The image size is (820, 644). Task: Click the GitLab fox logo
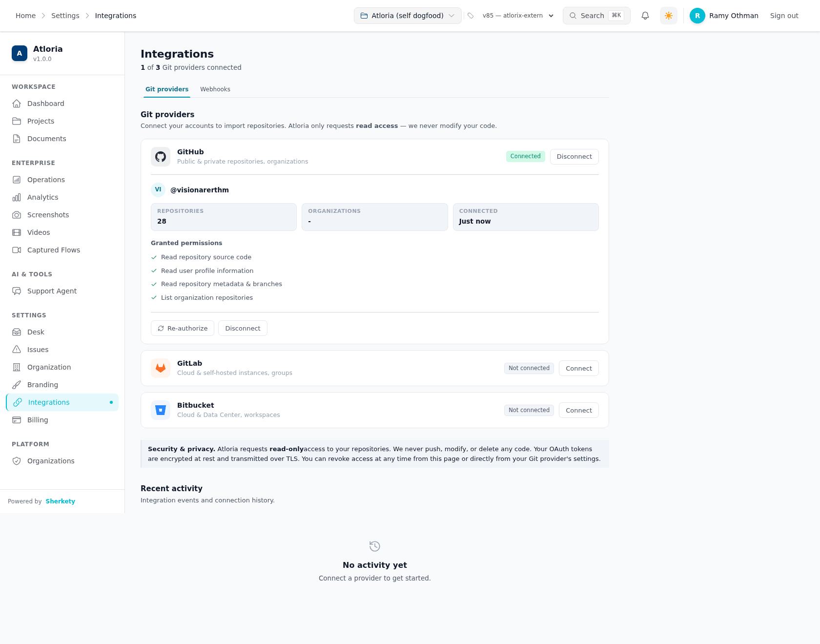click(x=161, y=368)
